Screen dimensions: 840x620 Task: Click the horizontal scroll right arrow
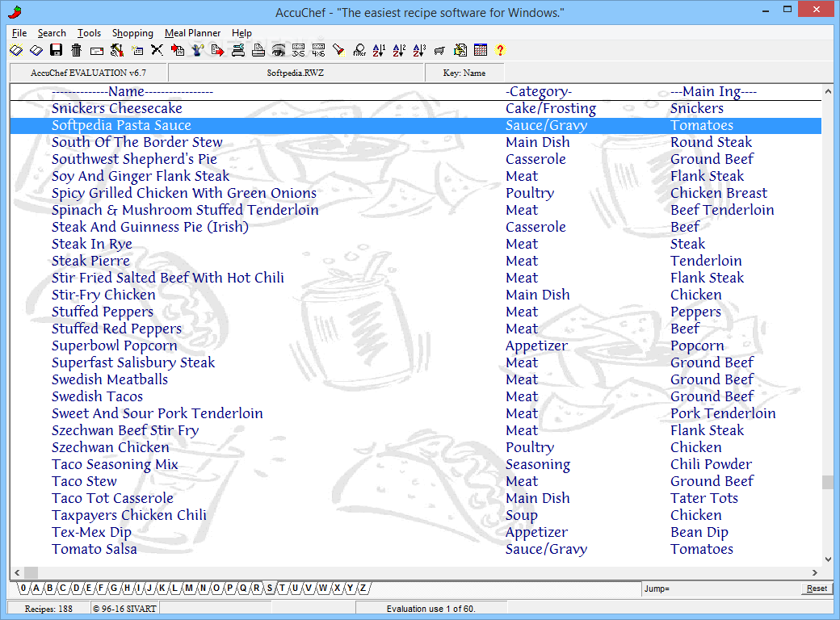pyautogui.click(x=815, y=572)
